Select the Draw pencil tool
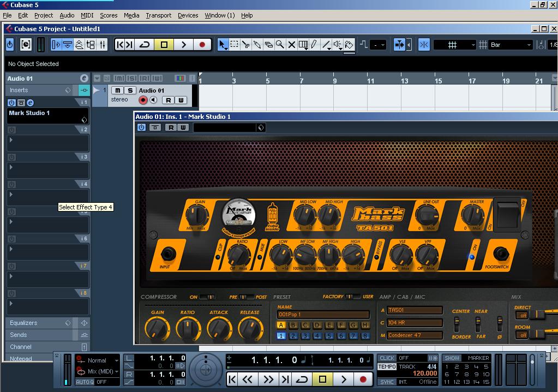This screenshot has width=558, height=392. coord(314,45)
